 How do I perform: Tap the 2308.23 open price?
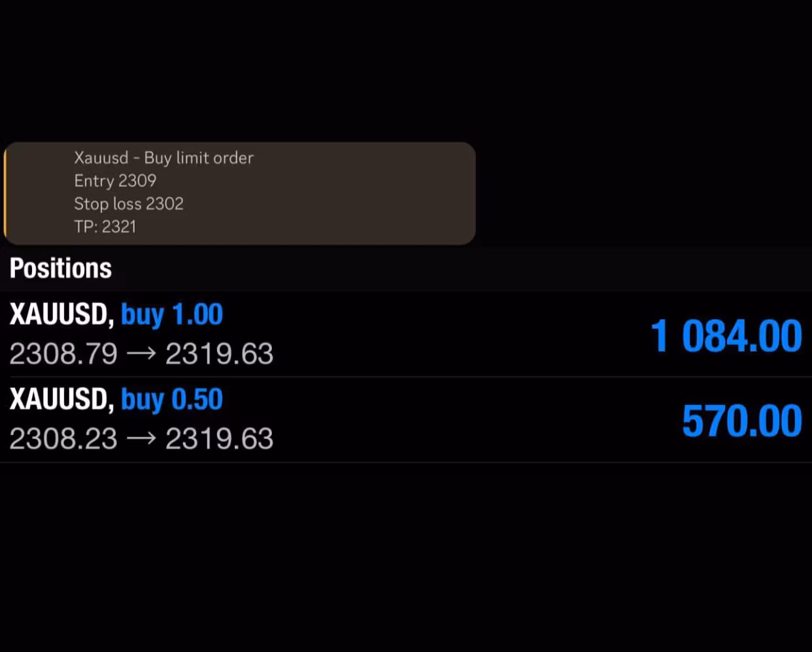click(x=63, y=438)
